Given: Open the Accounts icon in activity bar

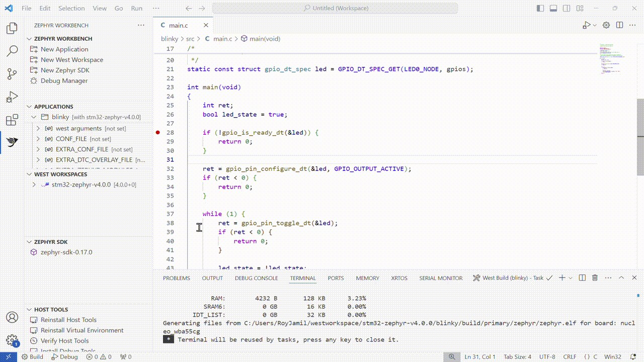Looking at the screenshot, I should 12,317.
